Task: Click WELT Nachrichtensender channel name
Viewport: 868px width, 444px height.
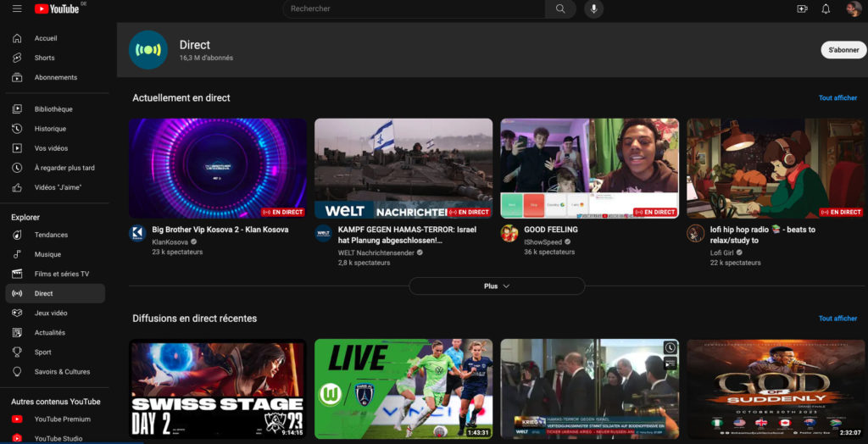Action: pos(376,253)
